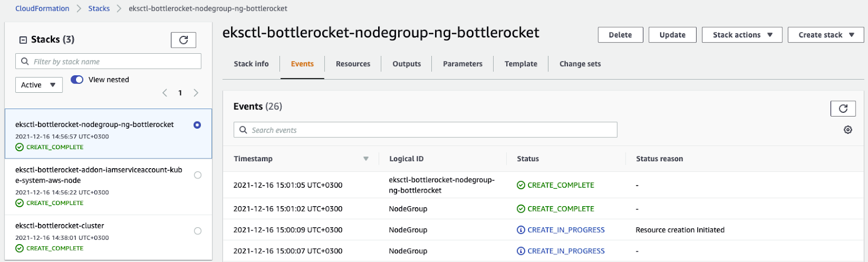This screenshot has height=262, width=868.
Task: Click search magnifier in events search
Action: tap(244, 130)
